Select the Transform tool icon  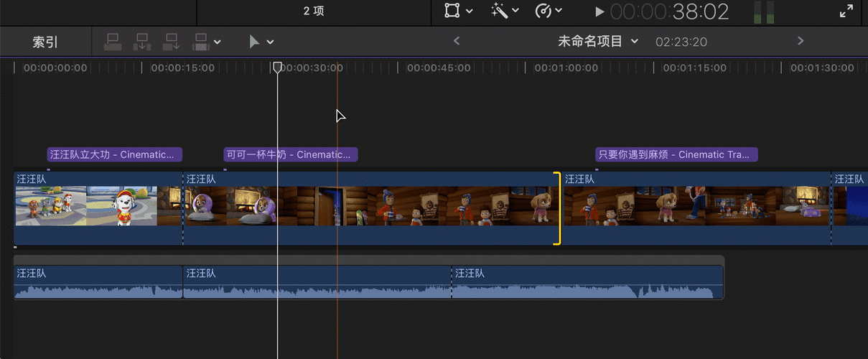[452, 11]
